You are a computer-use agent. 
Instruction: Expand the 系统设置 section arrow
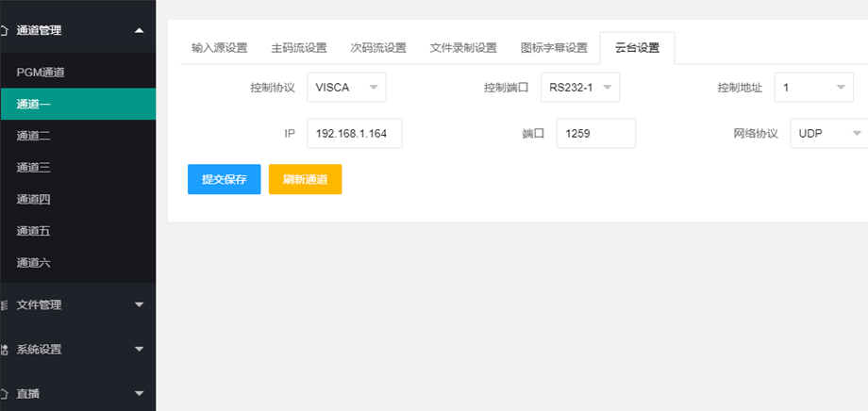(x=140, y=349)
